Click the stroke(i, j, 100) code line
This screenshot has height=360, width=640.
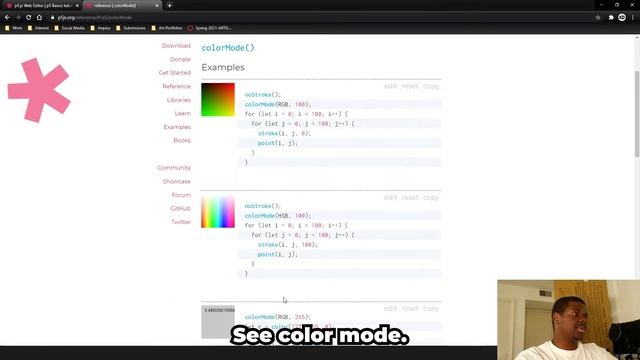coord(287,245)
